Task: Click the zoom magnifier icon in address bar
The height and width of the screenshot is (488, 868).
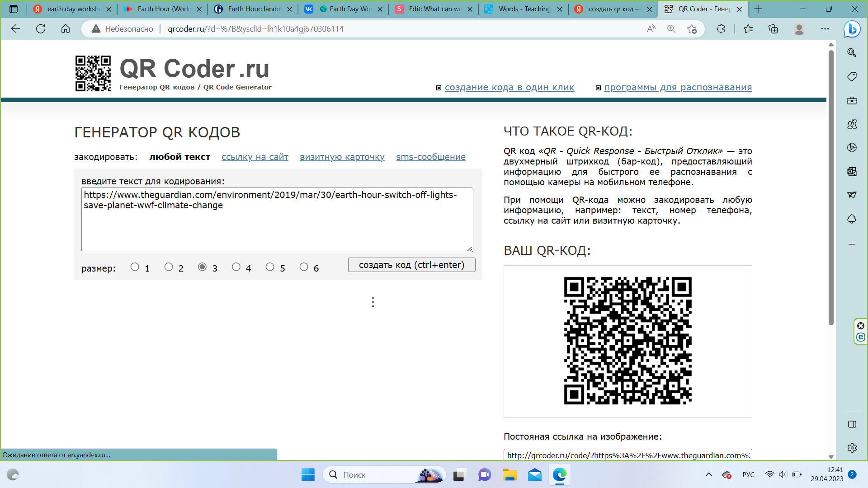Action: point(671,29)
